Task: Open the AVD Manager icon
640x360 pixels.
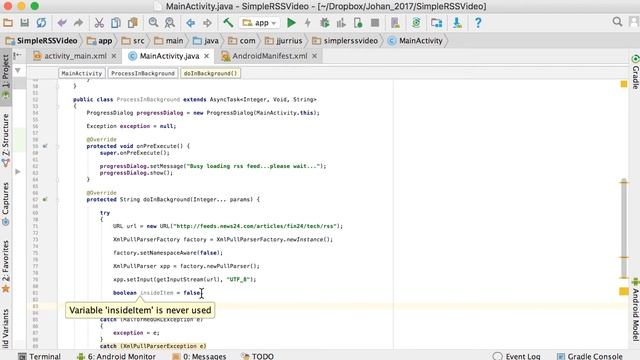Action: click(395, 23)
